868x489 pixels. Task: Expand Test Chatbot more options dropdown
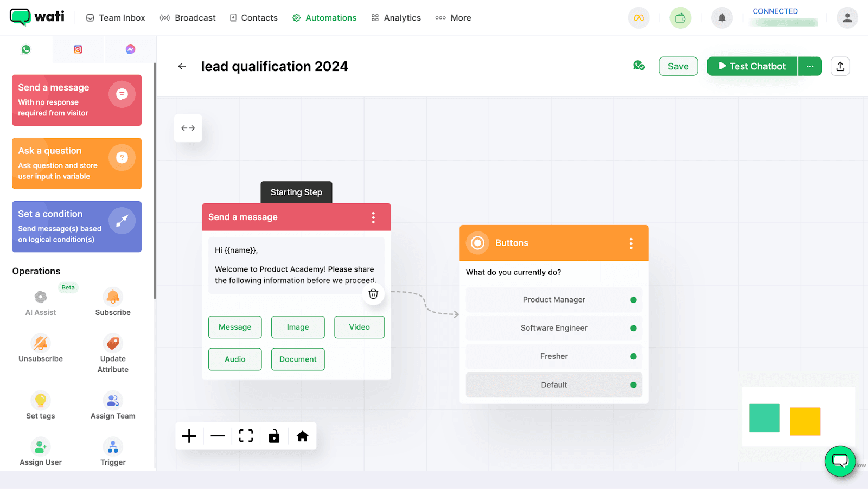coord(809,66)
